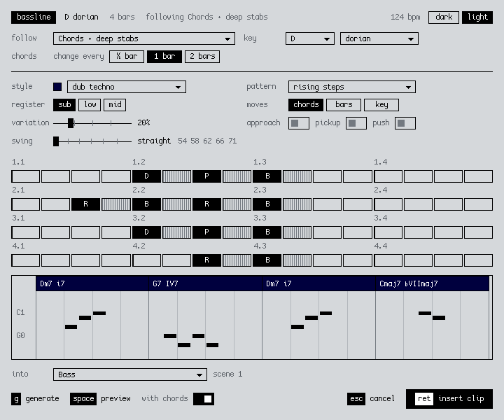504x420 pixels.
Task: Select the second R step in row 2
Action: click(206, 204)
